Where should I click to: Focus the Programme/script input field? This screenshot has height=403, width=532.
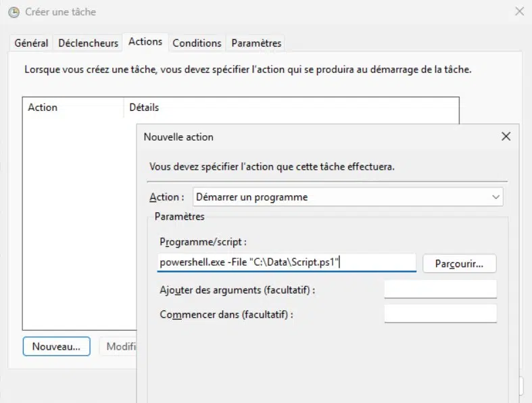tap(287, 262)
